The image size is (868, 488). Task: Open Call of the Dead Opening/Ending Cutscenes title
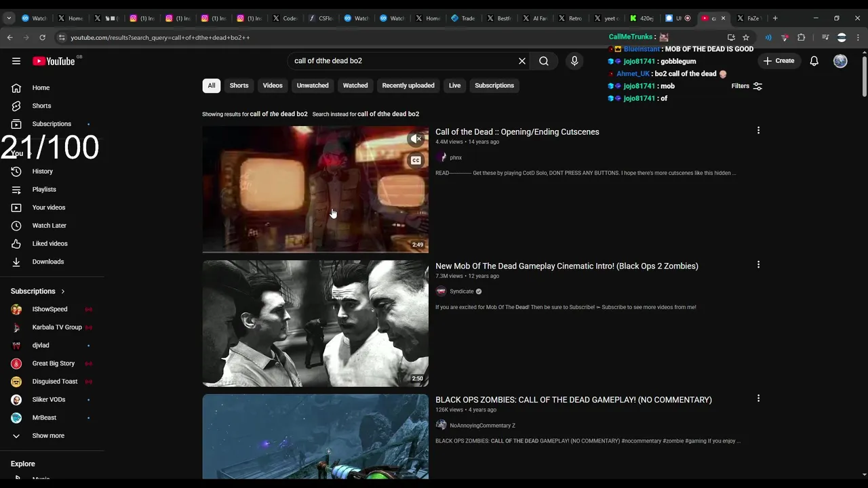(x=517, y=132)
